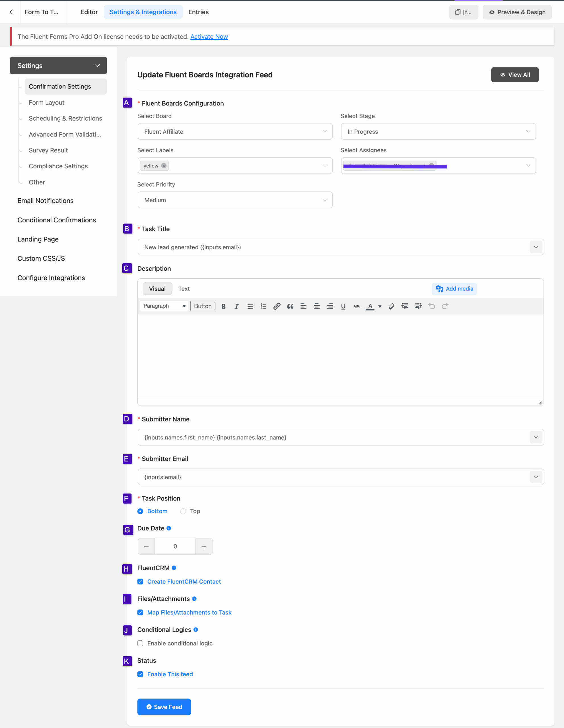Enable conditional logic for this feed
Image resolution: width=564 pixels, height=728 pixels.
[140, 643]
